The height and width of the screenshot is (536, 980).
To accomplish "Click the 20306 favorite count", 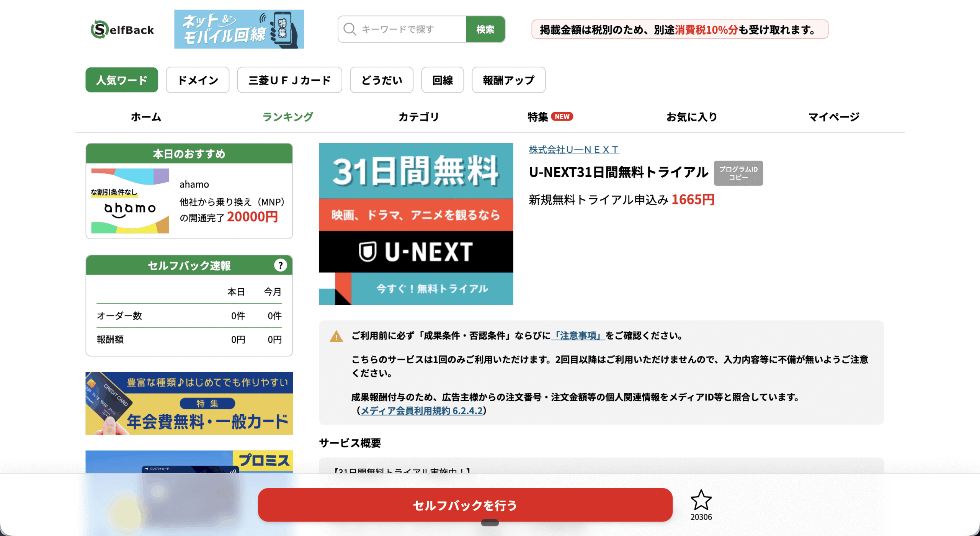I will (x=701, y=517).
